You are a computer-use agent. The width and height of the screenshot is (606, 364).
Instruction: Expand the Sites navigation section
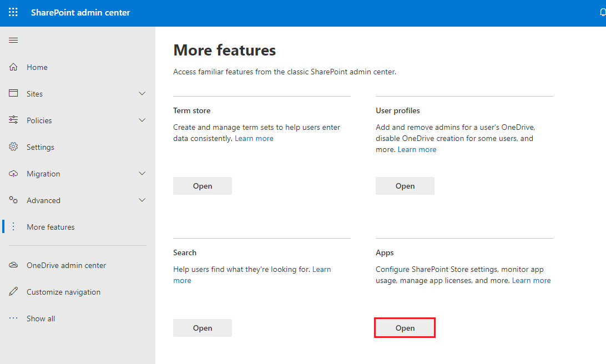click(142, 93)
